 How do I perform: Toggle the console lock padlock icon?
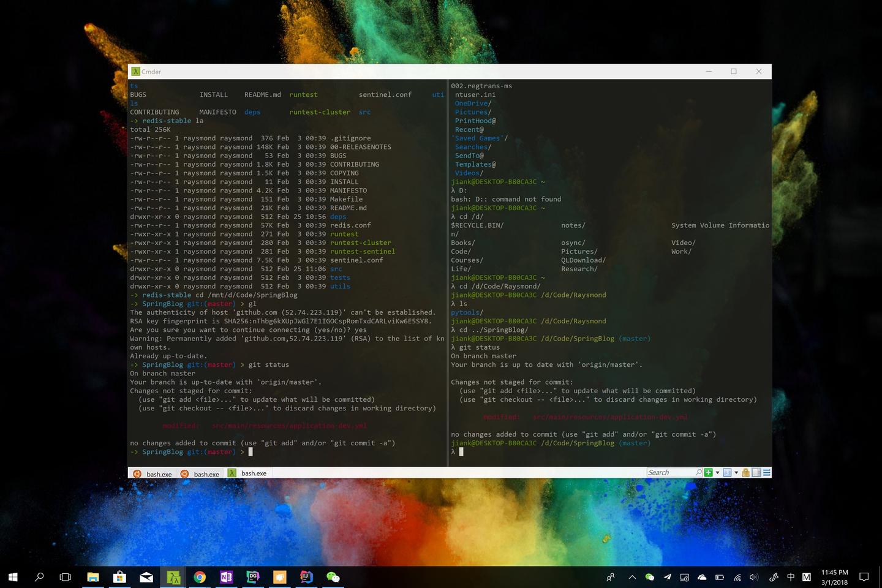tap(745, 472)
